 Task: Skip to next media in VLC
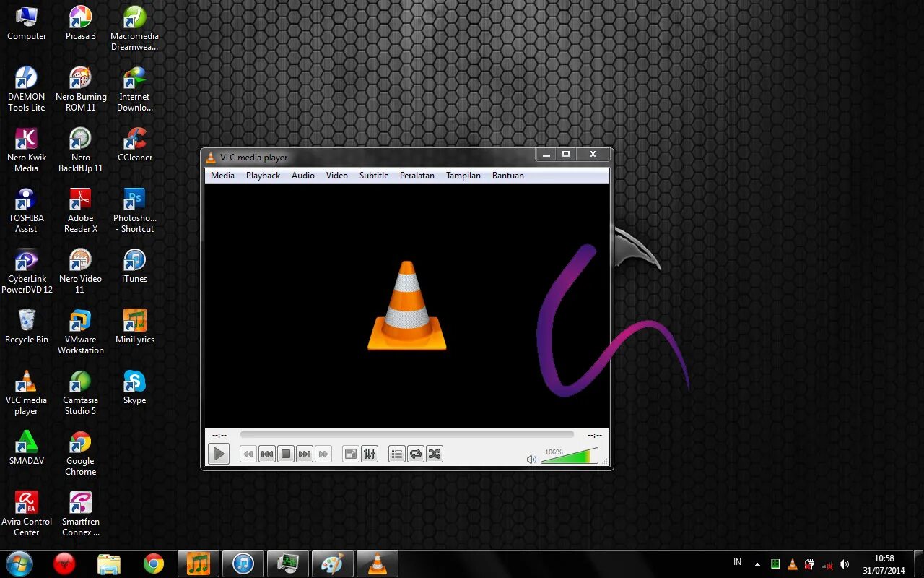tap(305, 454)
